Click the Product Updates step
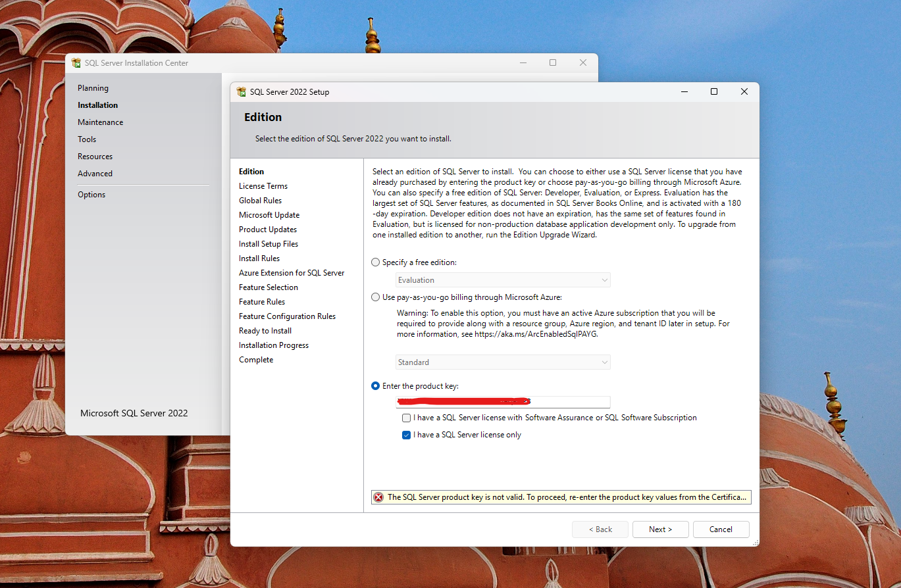This screenshot has width=901, height=588. point(268,230)
